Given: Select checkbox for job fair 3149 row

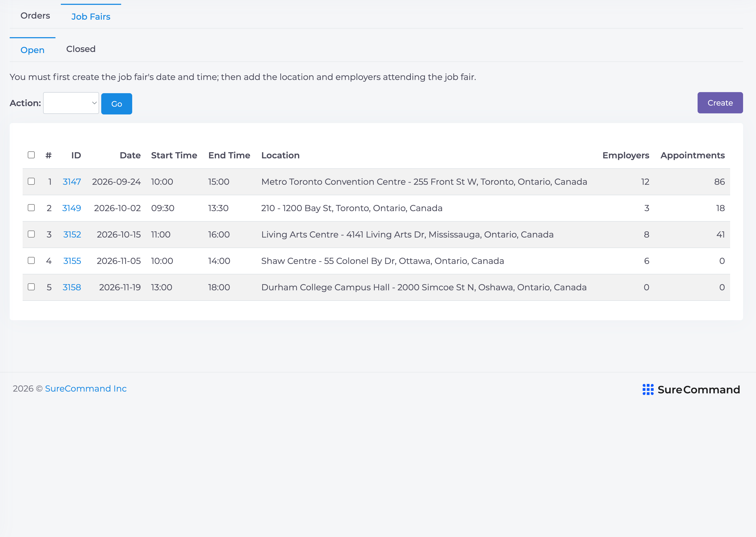Looking at the screenshot, I should point(31,208).
